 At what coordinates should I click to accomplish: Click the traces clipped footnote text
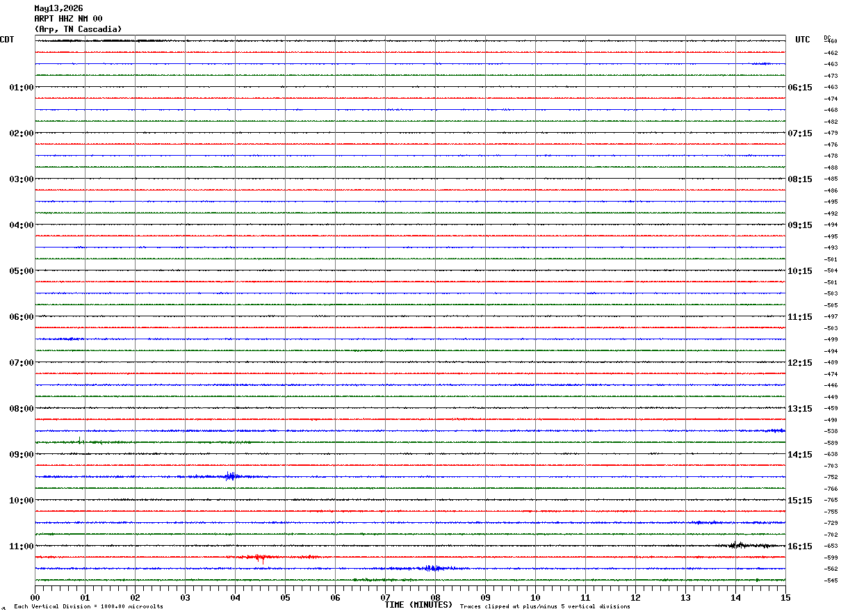[545, 606]
